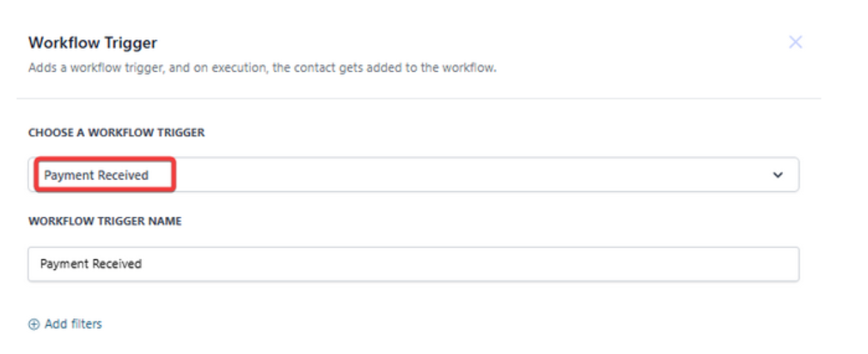Focus the Workflow Trigger Name input field

tap(413, 264)
